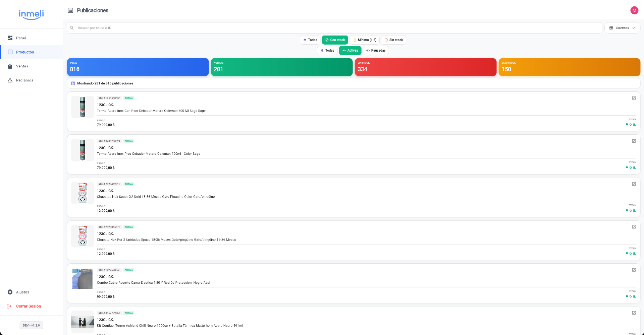The height and width of the screenshot is (335, 644).
Task: Select the Mínimo (≤ 5) stock filter
Action: [x=365, y=40]
